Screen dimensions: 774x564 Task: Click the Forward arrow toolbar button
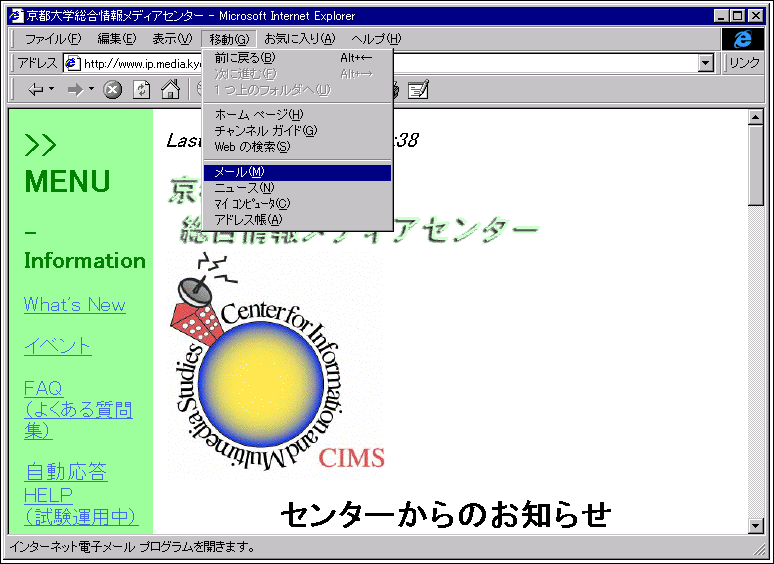74,90
